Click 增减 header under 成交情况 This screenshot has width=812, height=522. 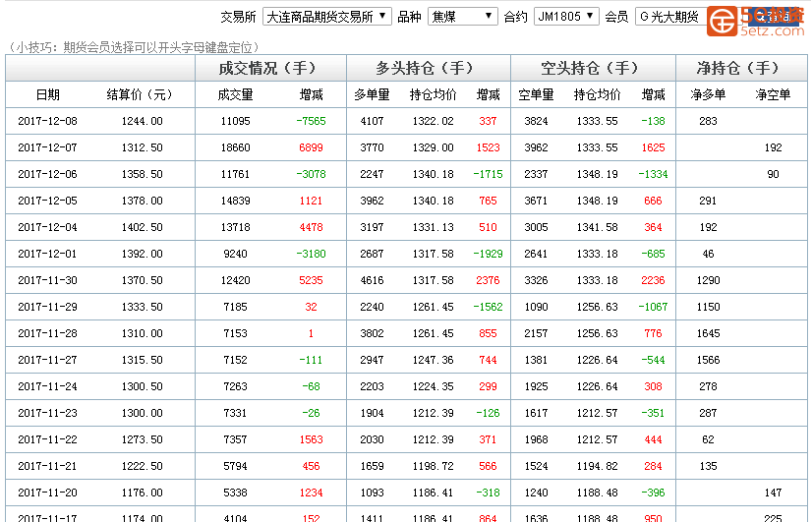(x=312, y=94)
